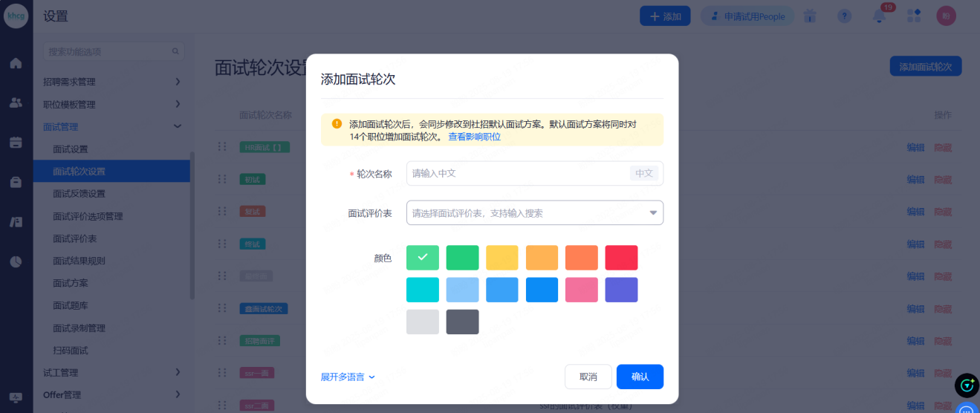980x413 pixels.
Task: Open the candidates people icon in sidebar
Action: click(x=16, y=103)
